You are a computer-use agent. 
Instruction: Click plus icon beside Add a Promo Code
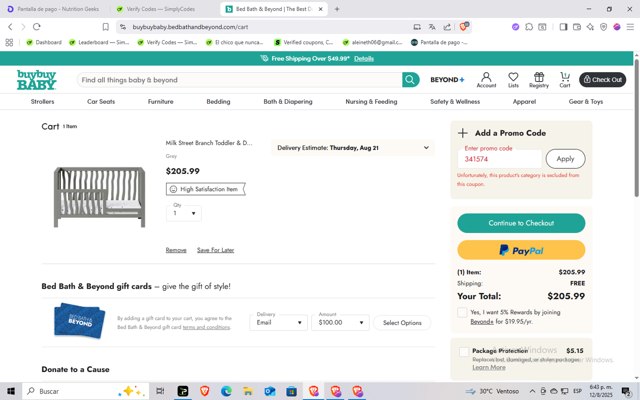pos(462,133)
